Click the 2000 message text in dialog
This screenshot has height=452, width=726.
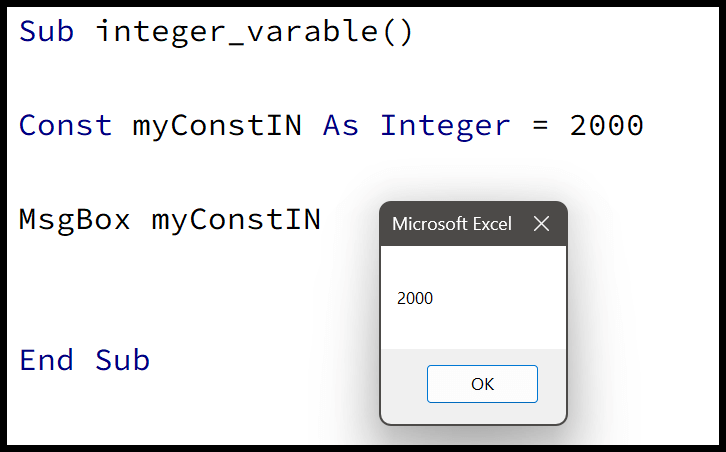[415, 299]
